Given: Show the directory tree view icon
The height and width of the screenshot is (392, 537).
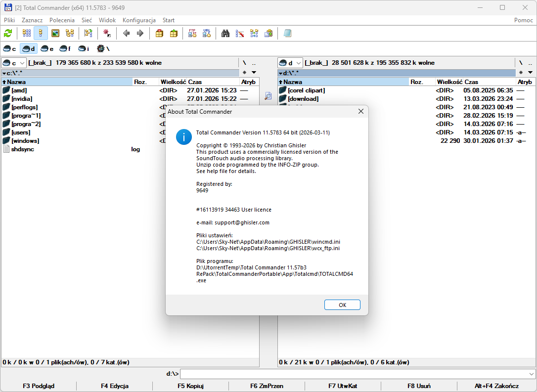Looking at the screenshot, I should pos(70,33).
